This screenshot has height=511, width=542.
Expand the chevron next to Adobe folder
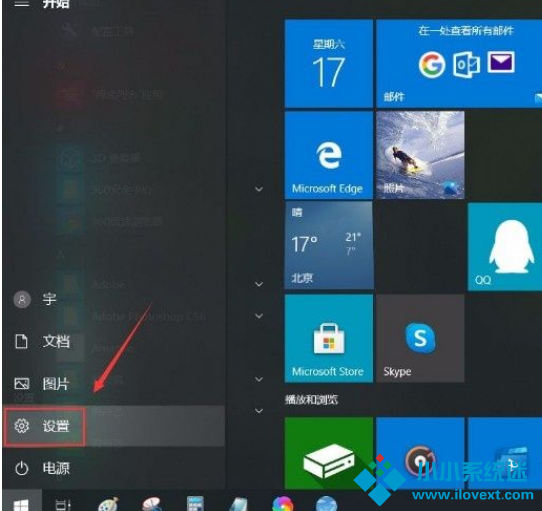coord(259,284)
